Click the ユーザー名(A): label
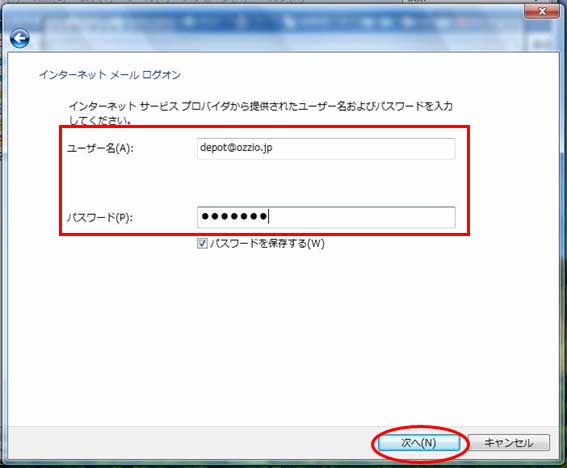Image resolution: width=567 pixels, height=468 pixels. tap(100, 148)
